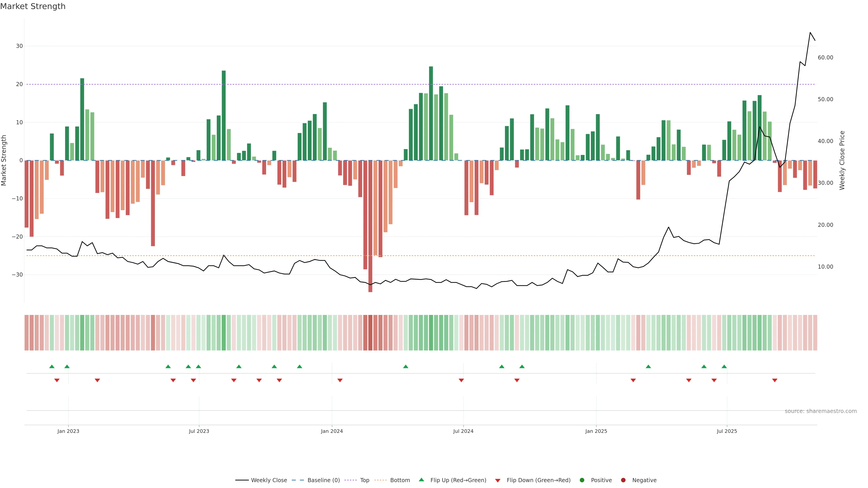Click the 60.00 price axis label
The width and height of the screenshot is (868, 488).
(825, 58)
